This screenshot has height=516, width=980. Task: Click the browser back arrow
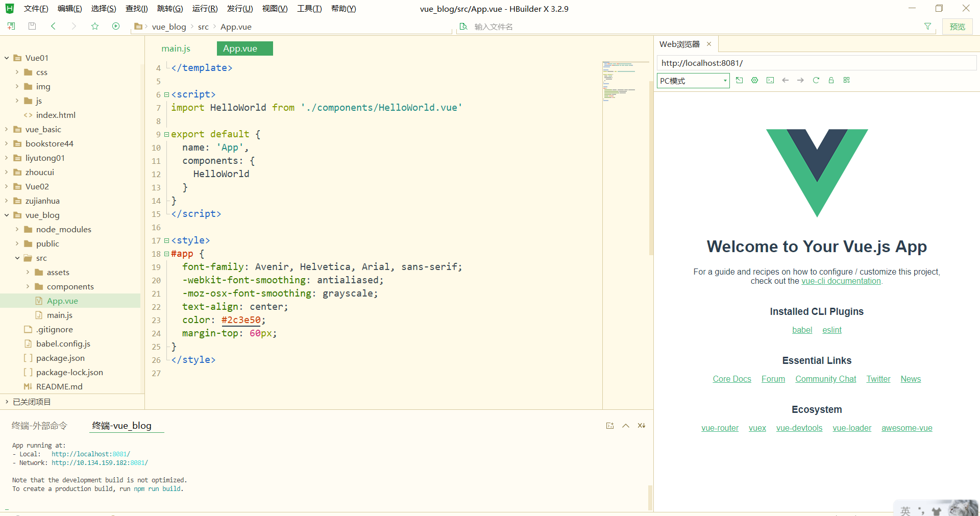[x=786, y=80]
